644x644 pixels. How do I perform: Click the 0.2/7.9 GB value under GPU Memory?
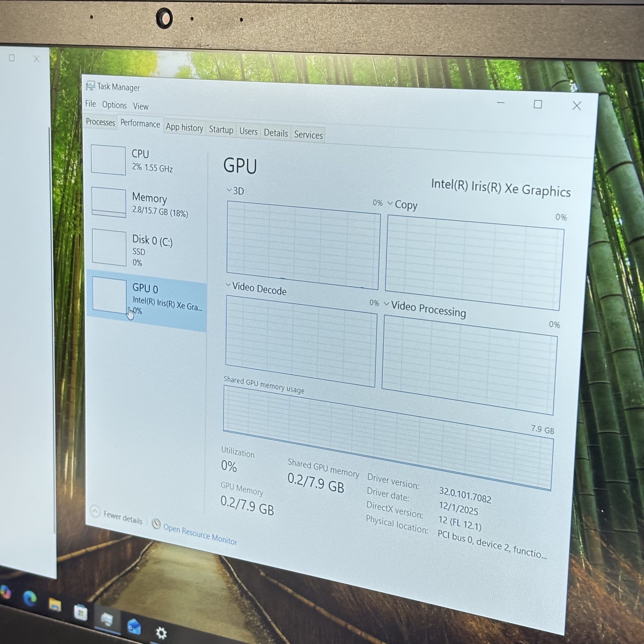pyautogui.click(x=247, y=505)
